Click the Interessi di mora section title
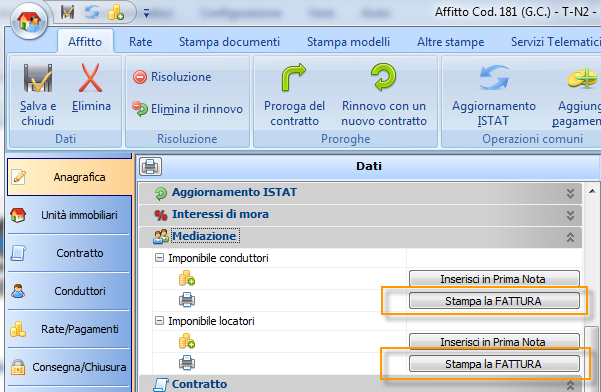This screenshot has height=392, width=601. pyautogui.click(x=220, y=214)
